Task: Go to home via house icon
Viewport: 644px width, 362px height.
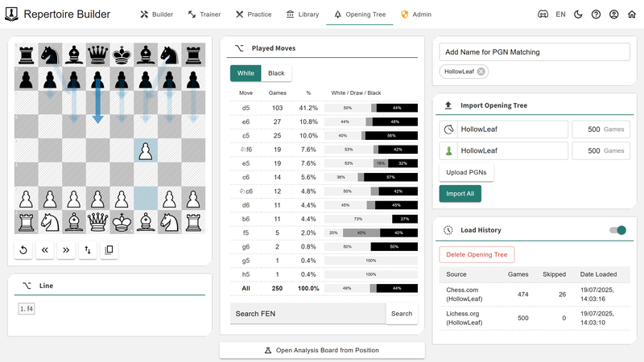Action: point(632,14)
